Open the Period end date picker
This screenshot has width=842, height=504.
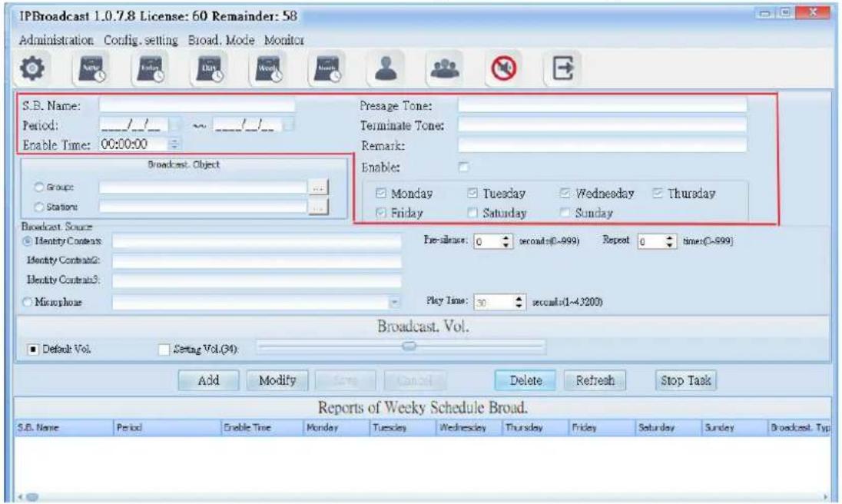(288, 125)
